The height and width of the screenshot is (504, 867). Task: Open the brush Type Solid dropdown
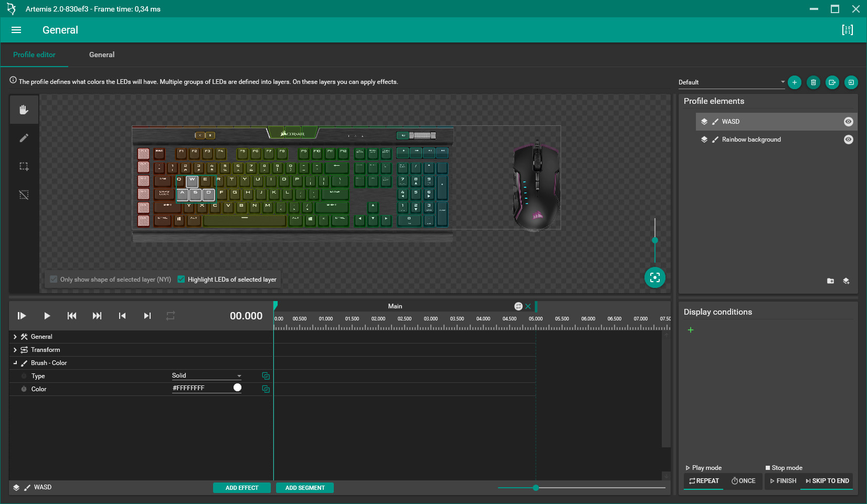[206, 376]
